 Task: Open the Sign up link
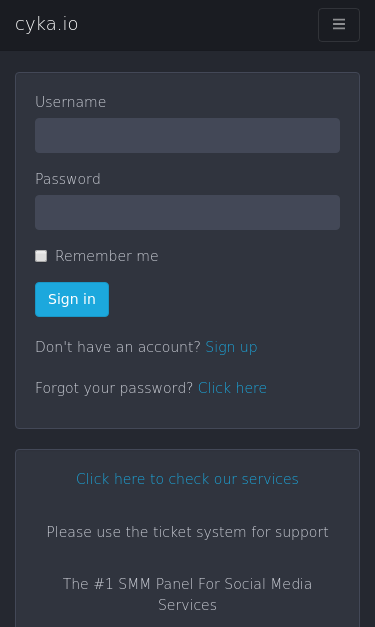tap(231, 347)
